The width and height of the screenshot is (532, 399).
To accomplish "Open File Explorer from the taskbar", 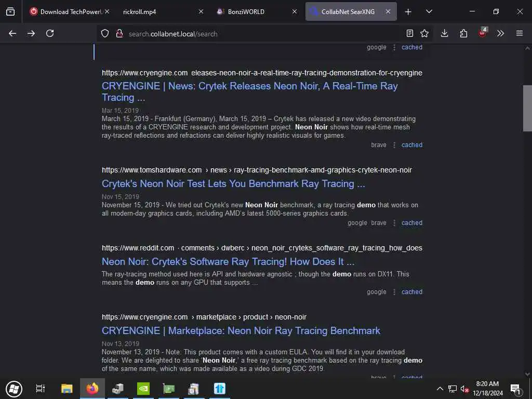I will 67,389.
